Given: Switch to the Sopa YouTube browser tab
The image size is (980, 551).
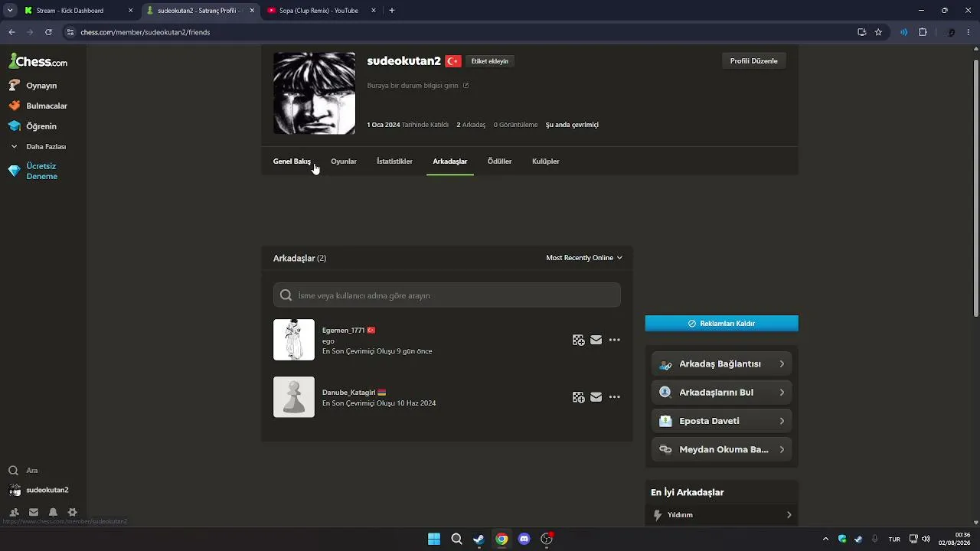Looking at the screenshot, I should tap(319, 11).
